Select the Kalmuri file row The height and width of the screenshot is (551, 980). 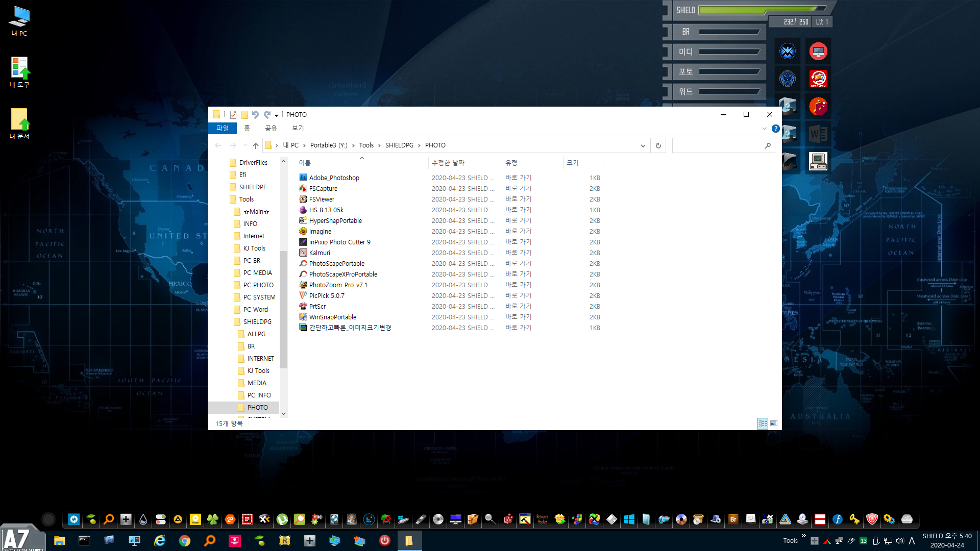click(449, 253)
